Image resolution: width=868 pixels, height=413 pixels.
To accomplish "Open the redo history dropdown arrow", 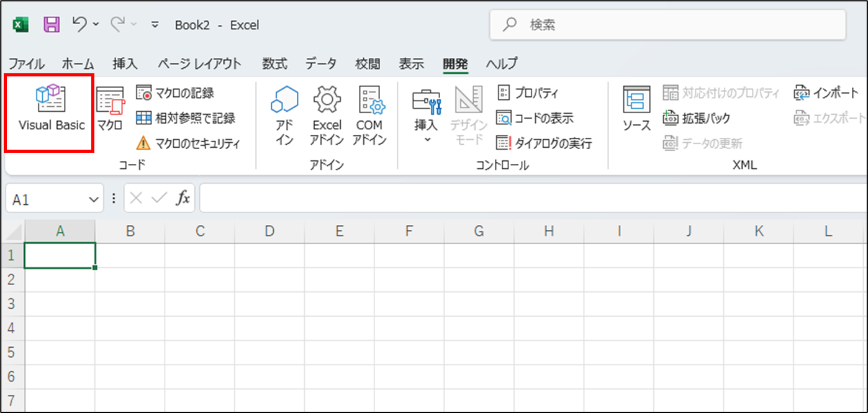I will click(x=133, y=25).
